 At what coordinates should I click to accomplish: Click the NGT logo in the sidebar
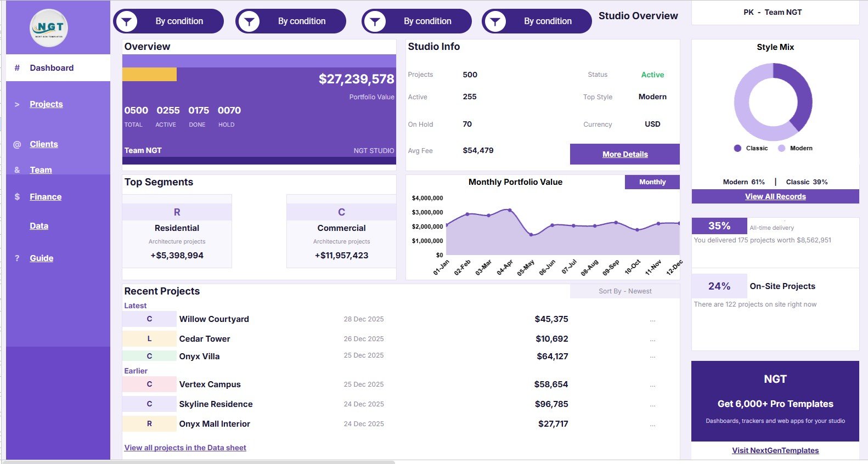click(x=49, y=27)
